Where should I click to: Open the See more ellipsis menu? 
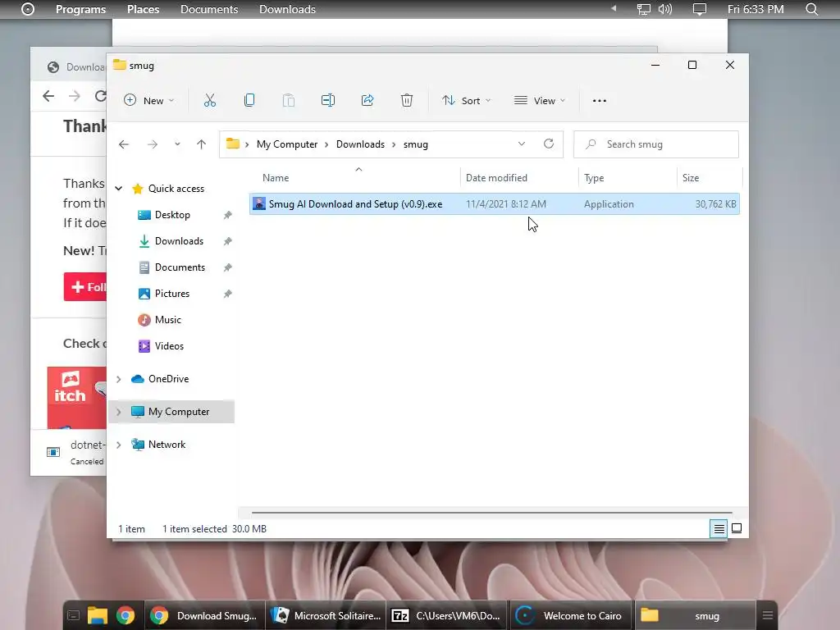pyautogui.click(x=600, y=100)
